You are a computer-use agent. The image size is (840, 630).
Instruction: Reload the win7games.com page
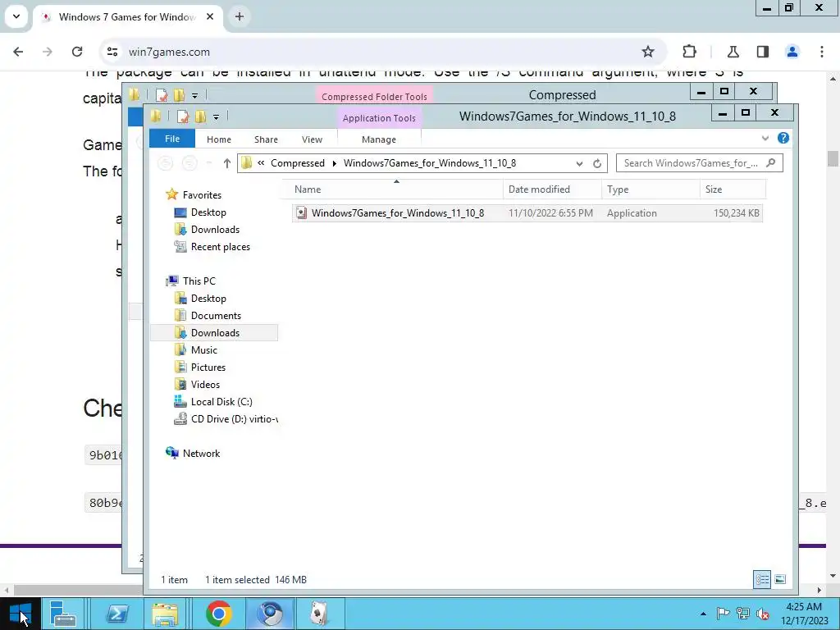77,52
